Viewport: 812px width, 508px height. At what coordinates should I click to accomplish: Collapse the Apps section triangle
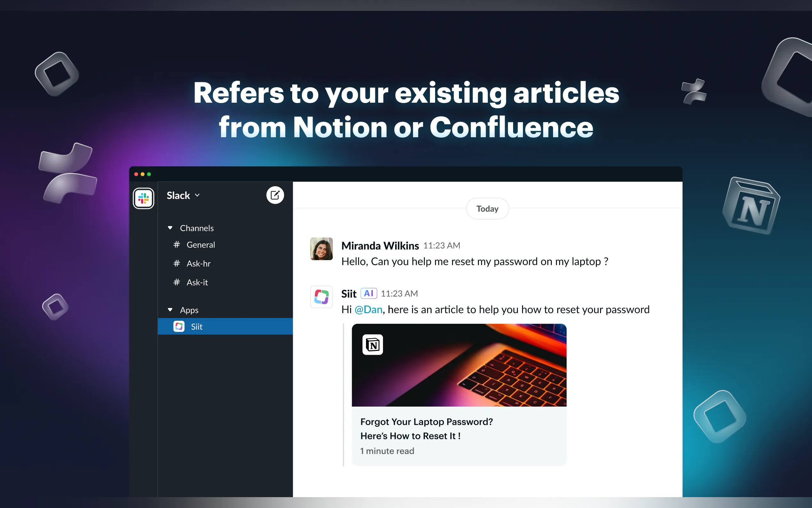point(170,309)
